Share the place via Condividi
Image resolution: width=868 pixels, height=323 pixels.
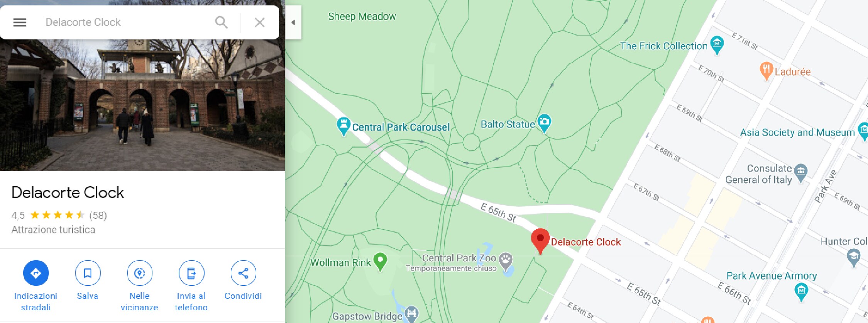(243, 273)
